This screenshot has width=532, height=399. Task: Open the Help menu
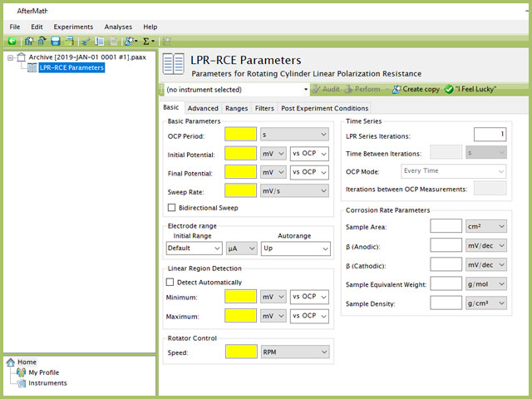150,27
